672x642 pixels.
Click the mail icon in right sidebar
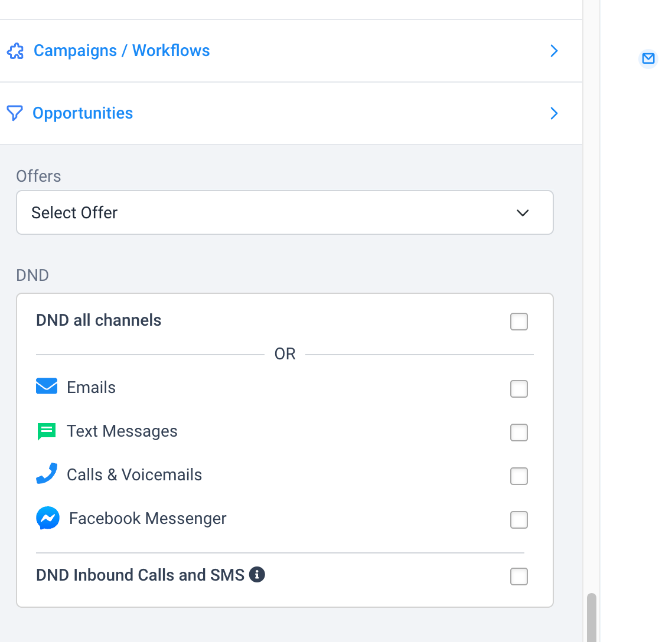tap(648, 58)
